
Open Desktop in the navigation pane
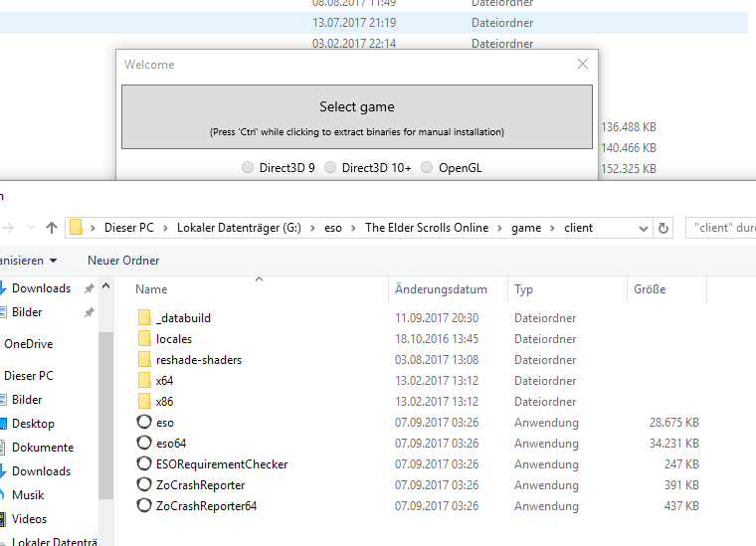point(33,424)
